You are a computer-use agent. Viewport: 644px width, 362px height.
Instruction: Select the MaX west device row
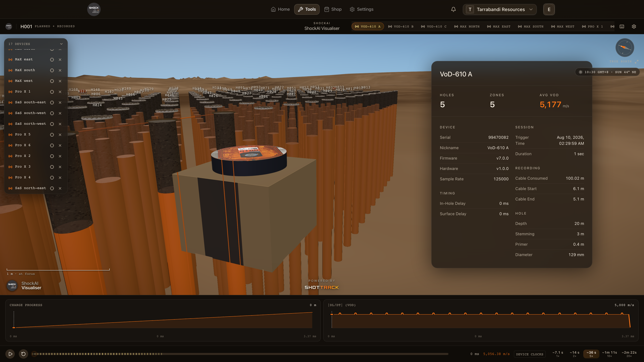[x=36, y=81]
